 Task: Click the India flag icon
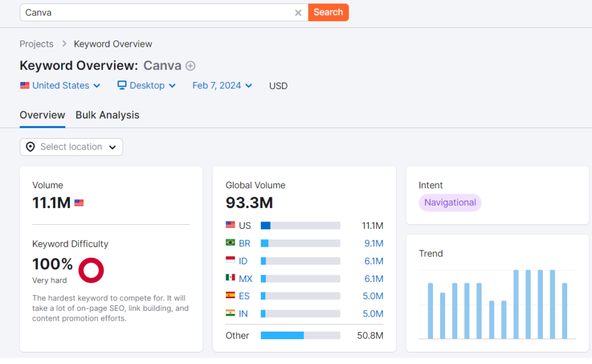(230, 313)
